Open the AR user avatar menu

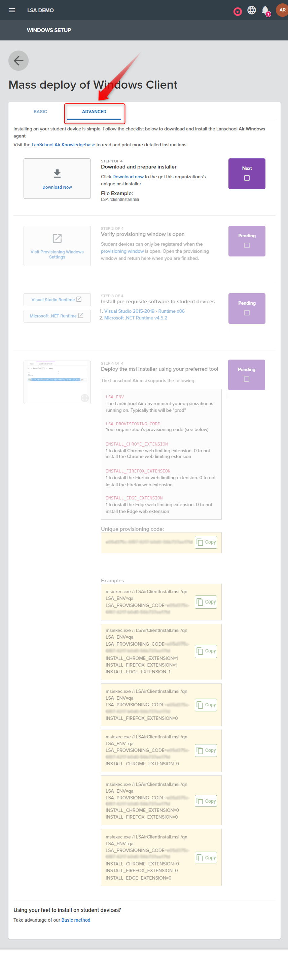pyautogui.click(x=282, y=10)
